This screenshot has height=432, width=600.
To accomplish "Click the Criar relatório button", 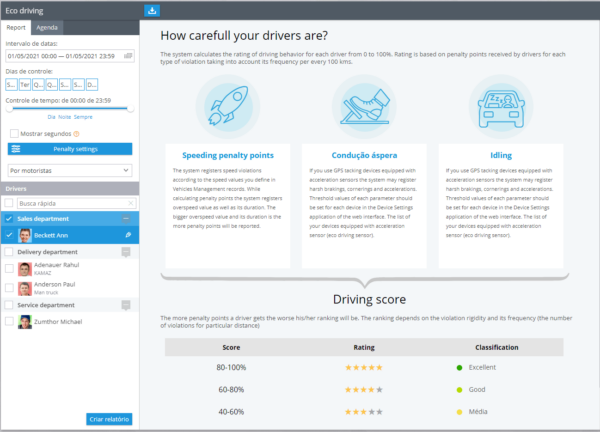I will click(109, 419).
